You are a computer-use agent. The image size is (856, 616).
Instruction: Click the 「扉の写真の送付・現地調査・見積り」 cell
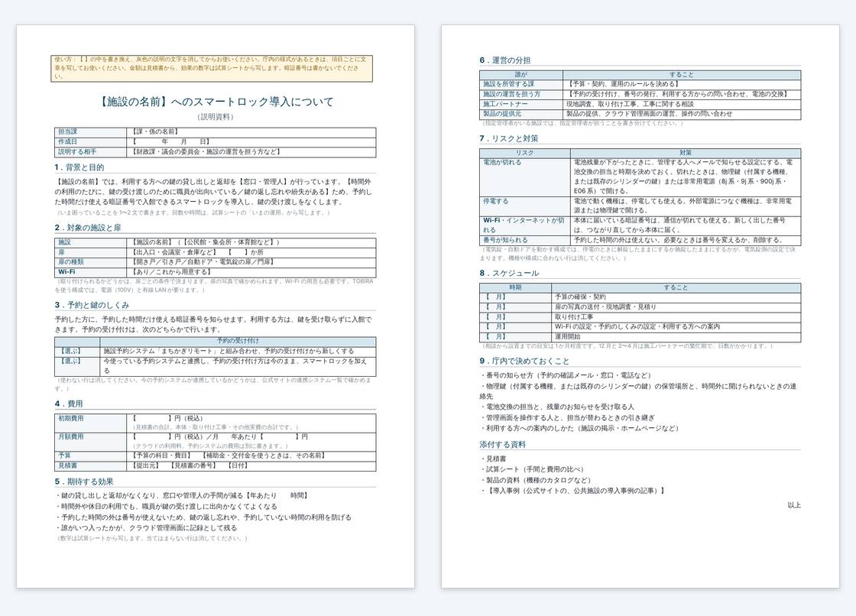point(676,307)
